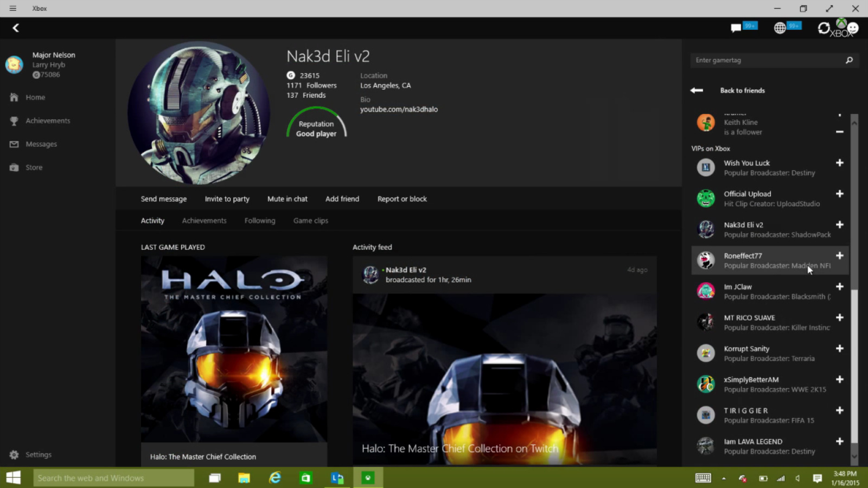Remove Keith Kline with the minus icon
This screenshot has height=488, width=868.
839,132
